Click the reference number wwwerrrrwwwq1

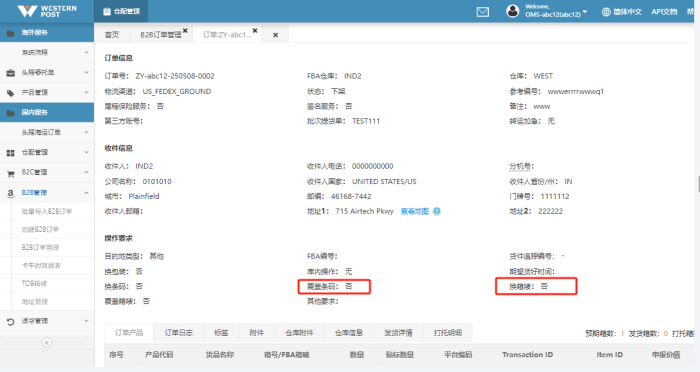(x=575, y=92)
